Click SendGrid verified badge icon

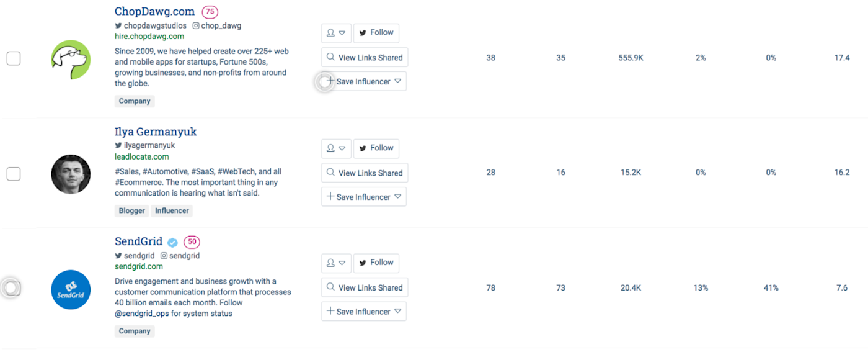pyautogui.click(x=173, y=243)
